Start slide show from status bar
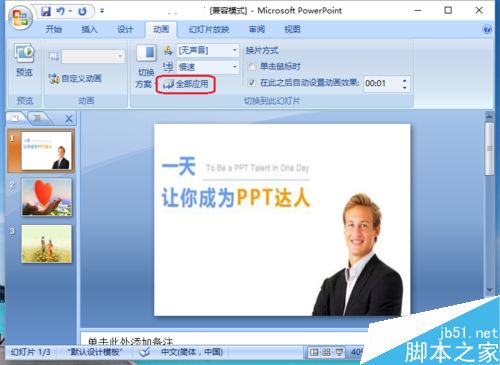Viewport: 500px width, 365px height. (339, 352)
